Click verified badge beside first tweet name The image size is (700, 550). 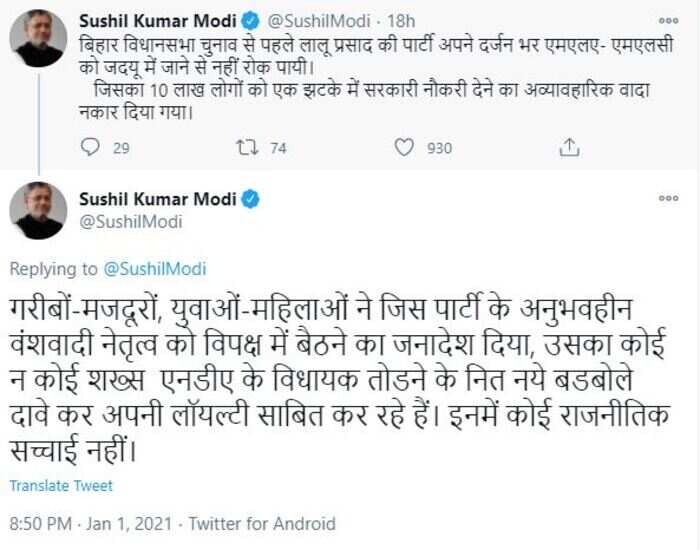tap(250, 21)
